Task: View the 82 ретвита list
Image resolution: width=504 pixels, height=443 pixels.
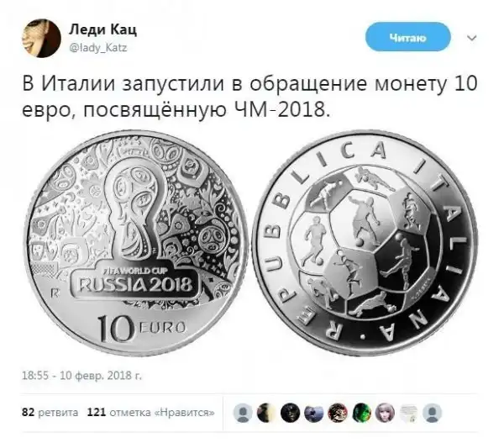Action: 50,412
